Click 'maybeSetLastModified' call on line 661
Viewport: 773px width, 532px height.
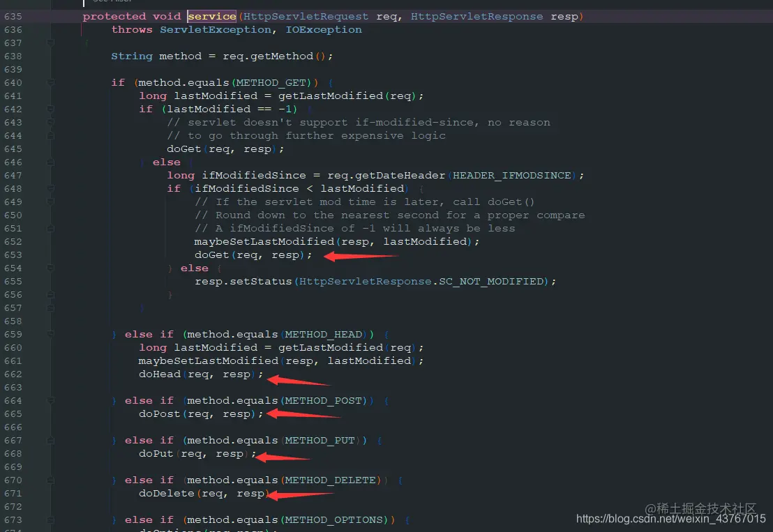pyautogui.click(x=209, y=361)
